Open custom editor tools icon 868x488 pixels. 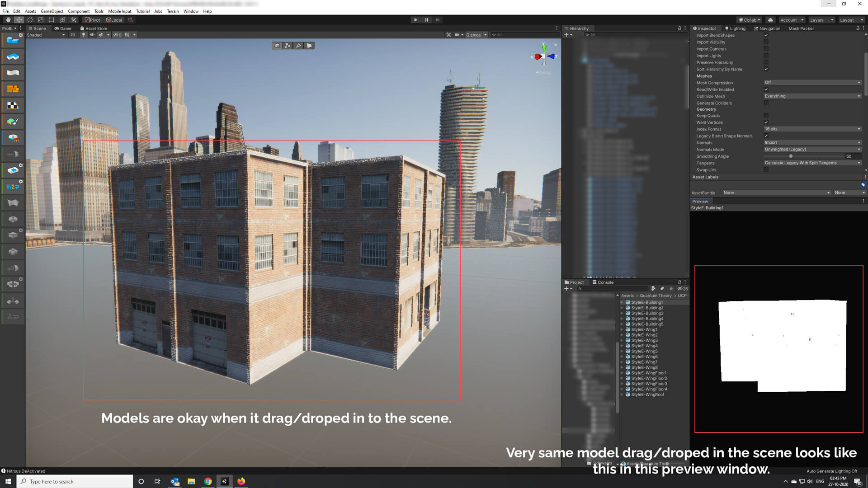[x=74, y=20]
